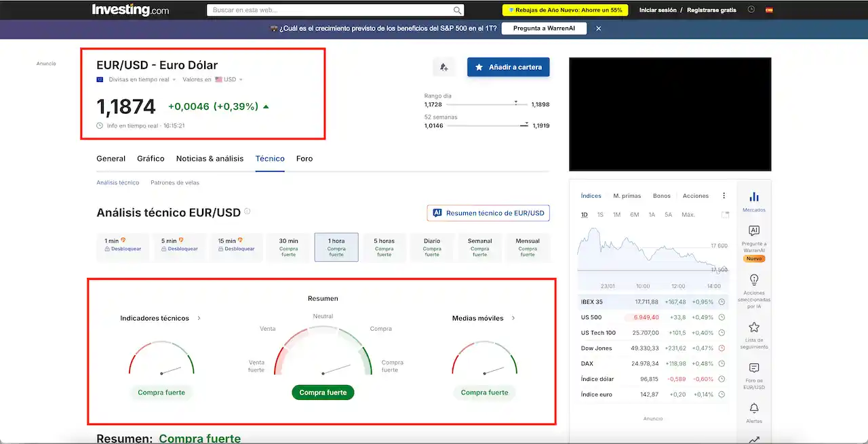Click the Rebajas de Año Nuevo offer

click(x=565, y=10)
